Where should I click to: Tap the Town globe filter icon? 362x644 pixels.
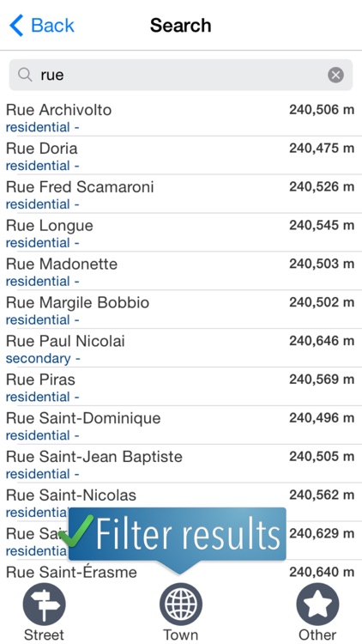[x=181, y=605]
